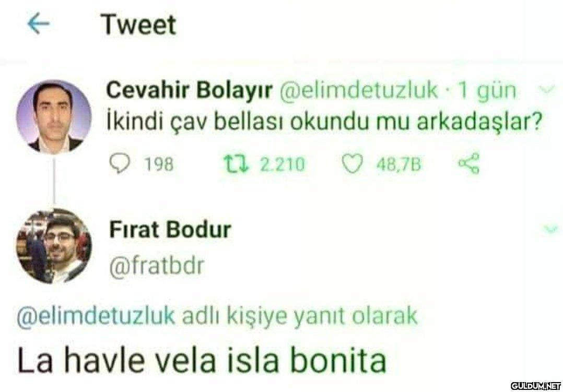Tap the Tweet header title

138,25
